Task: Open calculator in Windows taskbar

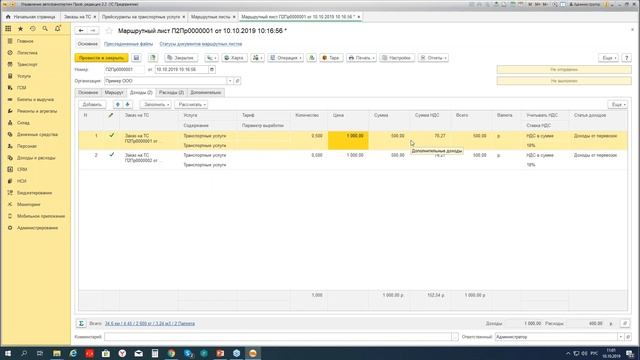Action: (x=155, y=353)
